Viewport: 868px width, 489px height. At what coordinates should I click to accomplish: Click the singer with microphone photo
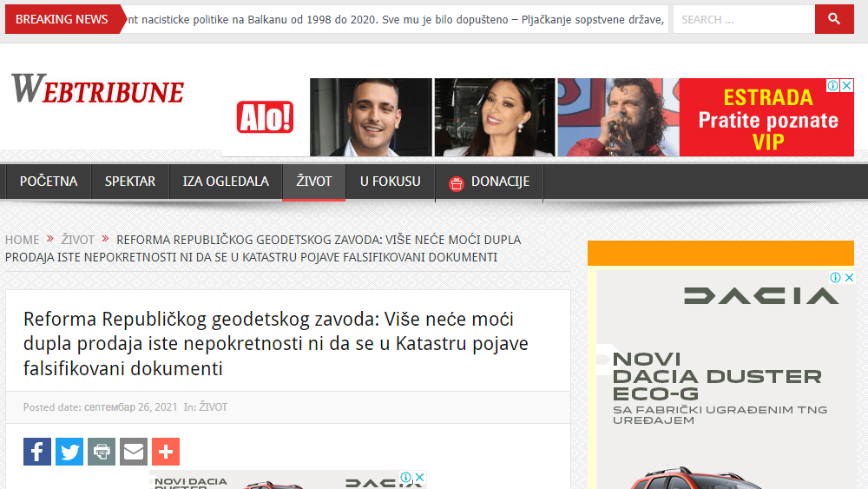[618, 117]
